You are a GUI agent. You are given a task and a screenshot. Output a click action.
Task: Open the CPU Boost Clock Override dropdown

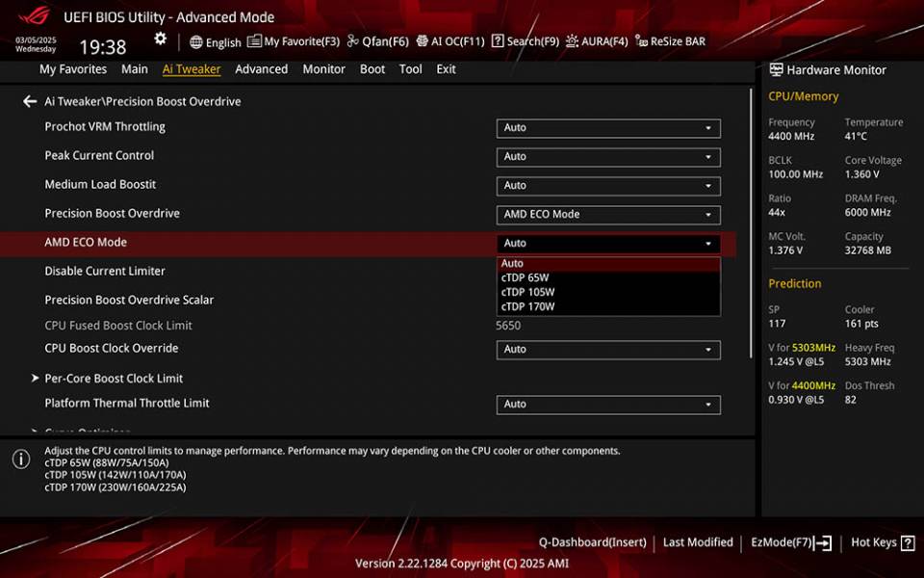pos(608,350)
